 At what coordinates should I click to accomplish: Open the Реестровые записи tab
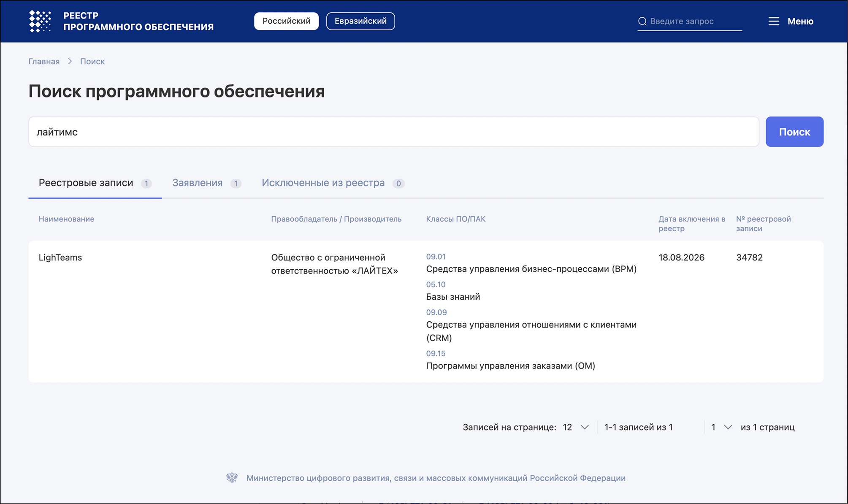click(x=95, y=183)
